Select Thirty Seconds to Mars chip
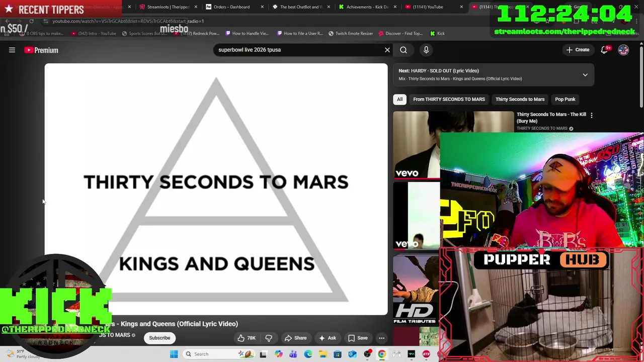The height and width of the screenshot is (362, 644). coord(520,99)
